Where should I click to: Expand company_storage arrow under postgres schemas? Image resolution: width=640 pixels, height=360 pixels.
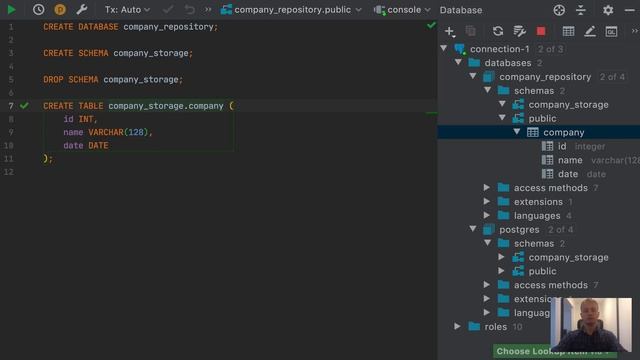tap(502, 257)
